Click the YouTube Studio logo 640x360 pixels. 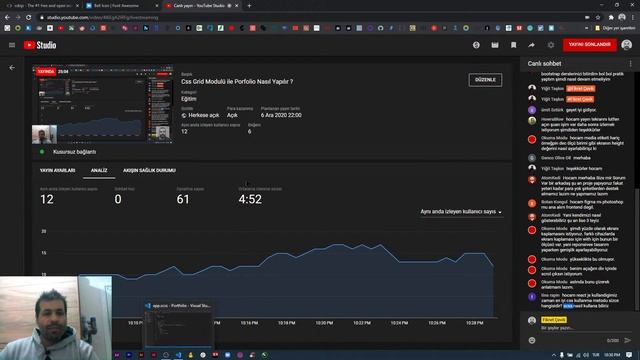pos(40,45)
